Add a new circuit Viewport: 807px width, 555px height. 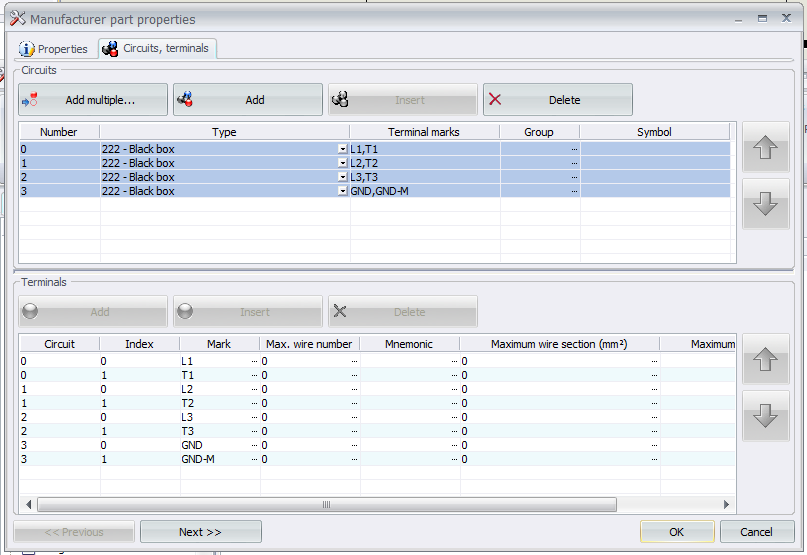coord(248,100)
